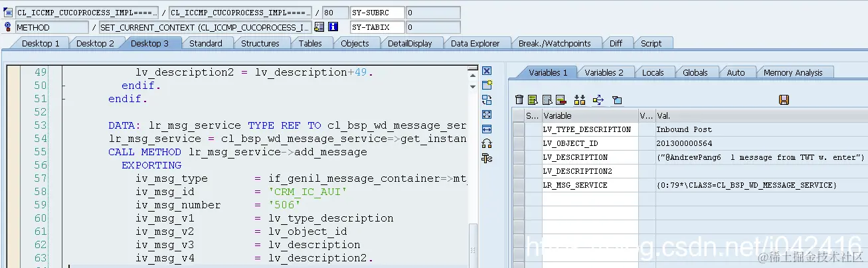This screenshot has height=268, width=868.
Task: Click the Val. column header
Action: pos(760,115)
